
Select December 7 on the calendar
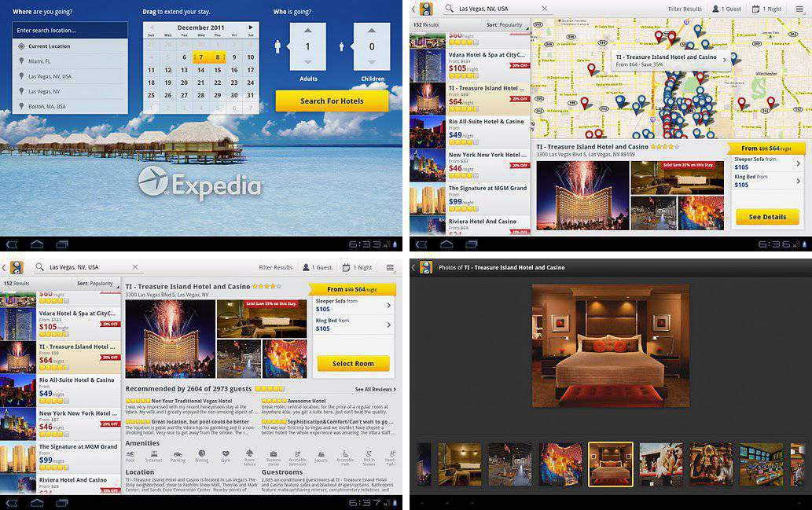tap(201, 57)
